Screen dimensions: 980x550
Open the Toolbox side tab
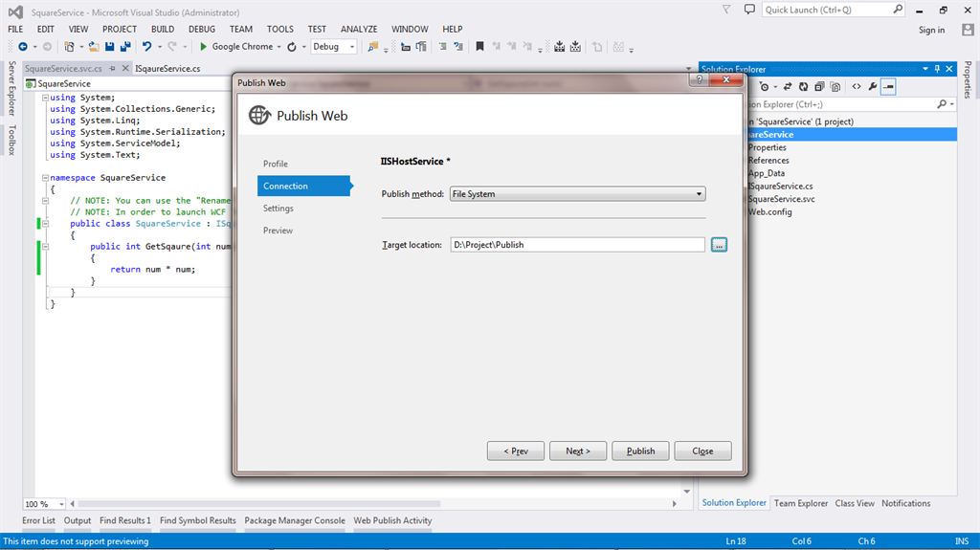tap(11, 140)
